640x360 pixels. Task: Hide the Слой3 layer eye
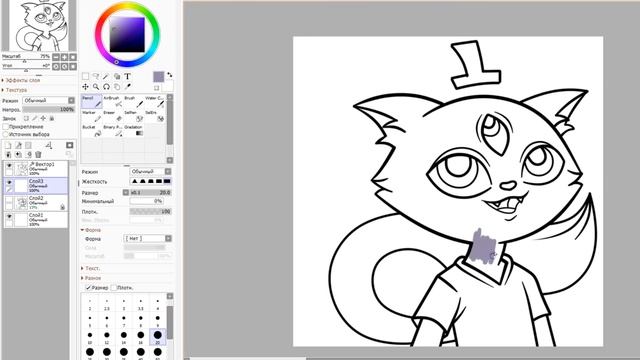[x=9, y=182]
